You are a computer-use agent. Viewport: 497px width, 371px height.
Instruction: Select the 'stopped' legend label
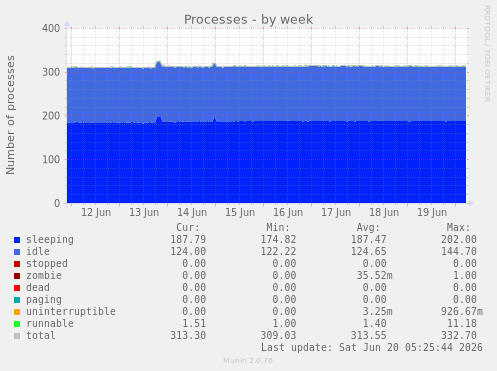pos(47,264)
